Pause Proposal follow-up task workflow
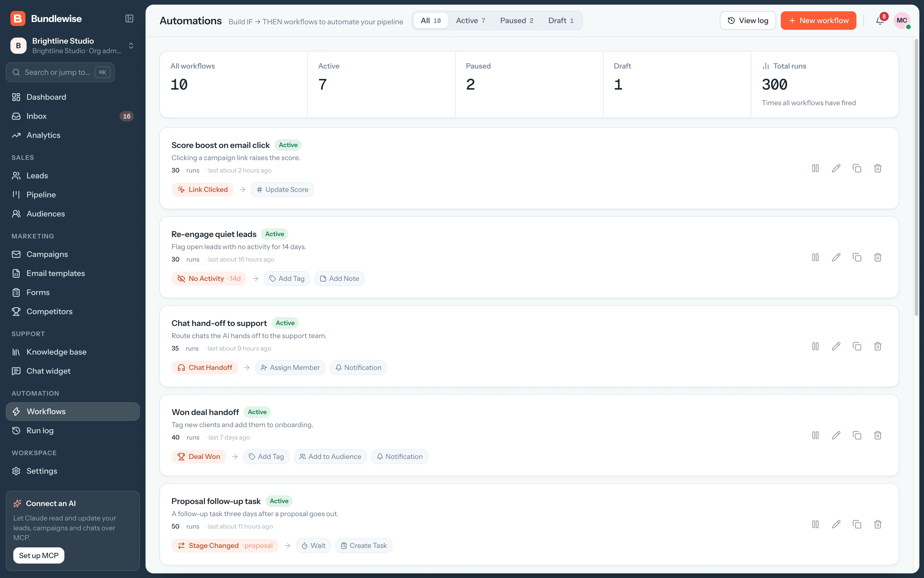Image resolution: width=924 pixels, height=578 pixels. click(x=815, y=525)
